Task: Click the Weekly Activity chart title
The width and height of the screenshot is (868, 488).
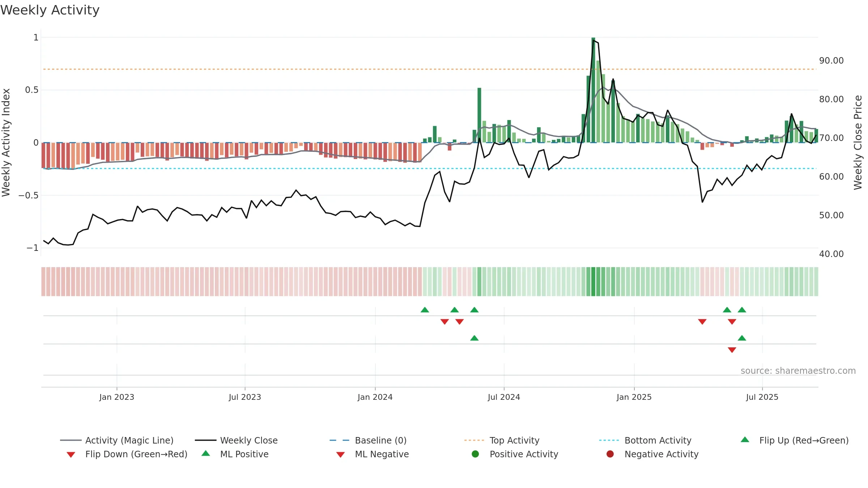Action: 50,10
